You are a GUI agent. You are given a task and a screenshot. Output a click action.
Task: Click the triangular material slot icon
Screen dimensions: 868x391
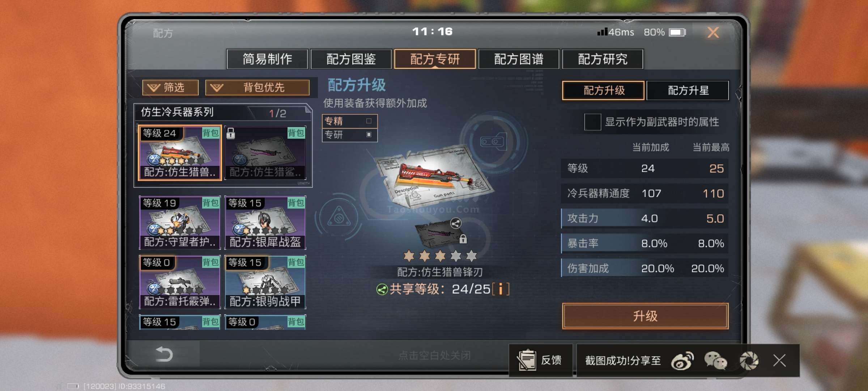pyautogui.click(x=339, y=217)
